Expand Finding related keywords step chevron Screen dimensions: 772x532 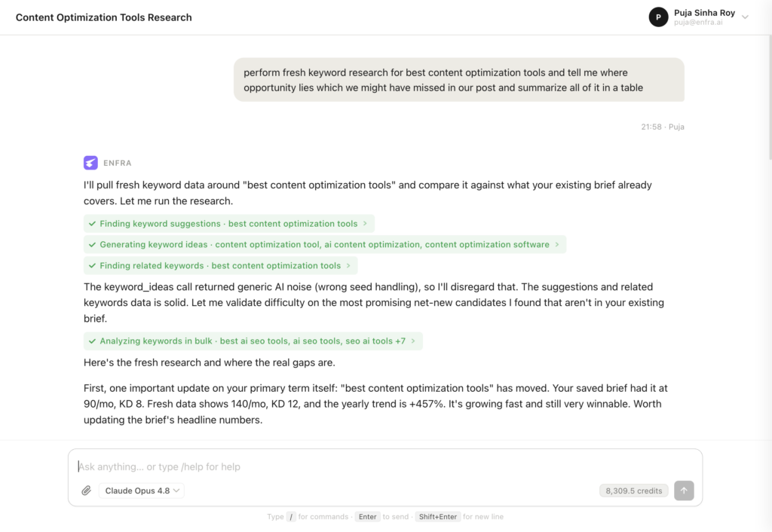click(x=348, y=266)
